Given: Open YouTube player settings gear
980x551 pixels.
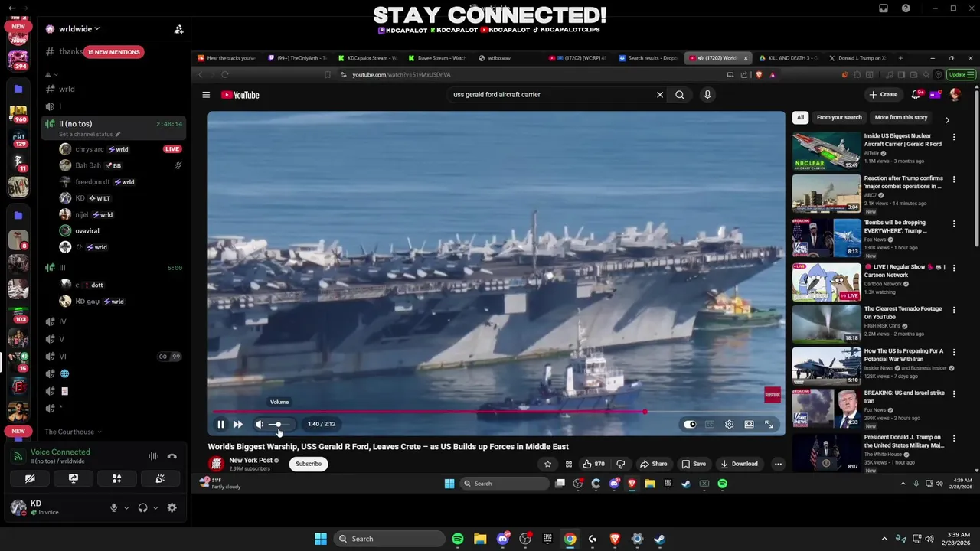Looking at the screenshot, I should click(730, 424).
